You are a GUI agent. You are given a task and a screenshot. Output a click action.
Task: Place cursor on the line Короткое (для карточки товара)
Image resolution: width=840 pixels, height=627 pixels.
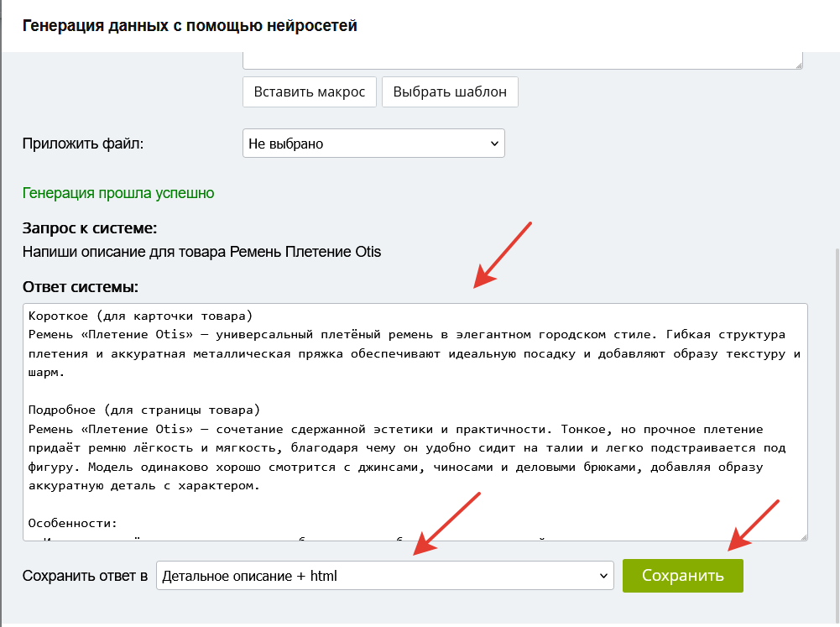[x=140, y=316]
